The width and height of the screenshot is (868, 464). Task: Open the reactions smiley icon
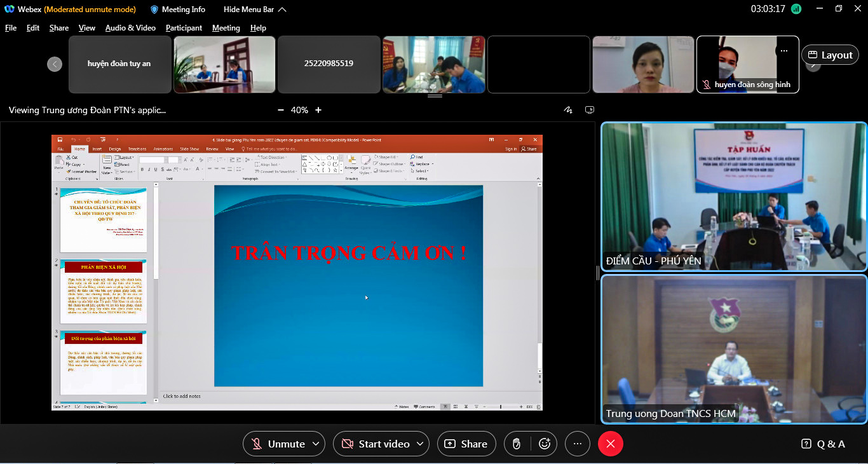pyautogui.click(x=545, y=444)
